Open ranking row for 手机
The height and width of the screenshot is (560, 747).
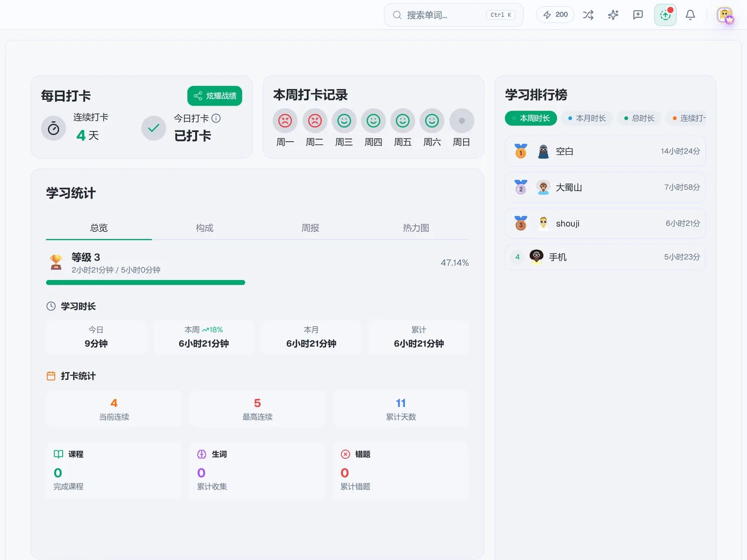[605, 257]
